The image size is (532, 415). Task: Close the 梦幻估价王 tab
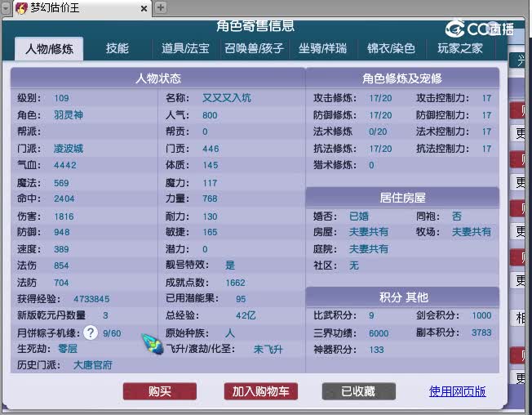[x=144, y=8]
